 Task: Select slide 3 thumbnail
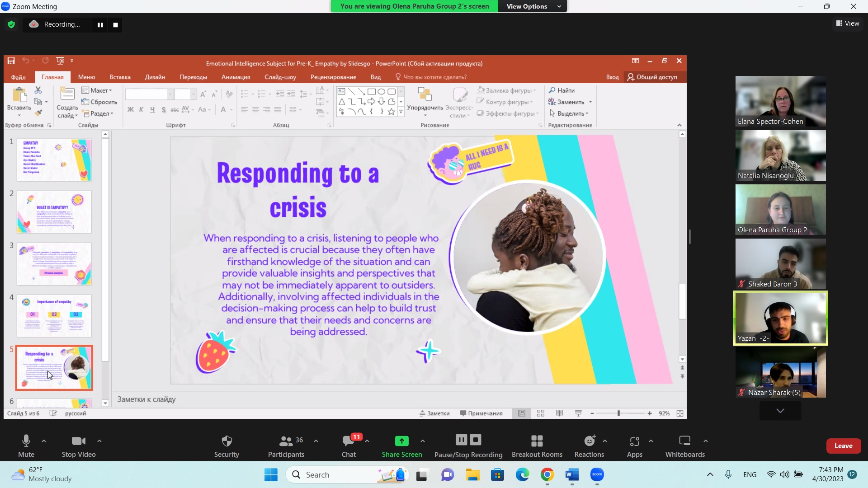[x=54, y=264]
